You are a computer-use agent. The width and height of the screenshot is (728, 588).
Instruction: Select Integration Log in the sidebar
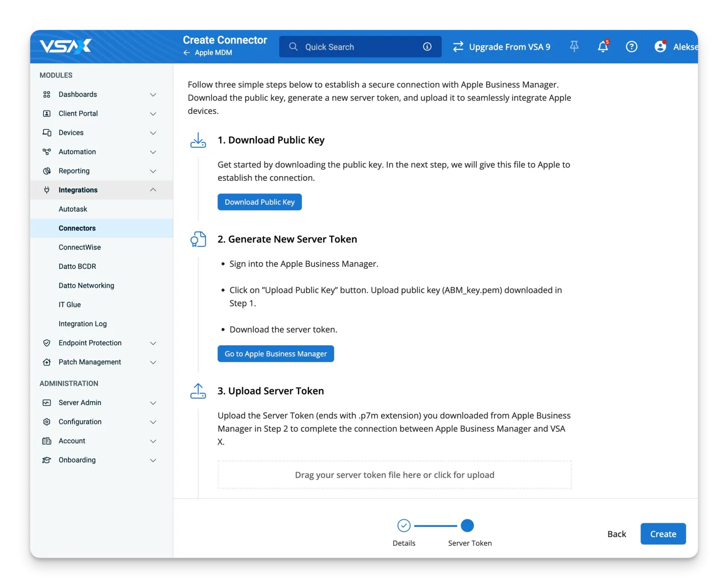[x=83, y=324]
